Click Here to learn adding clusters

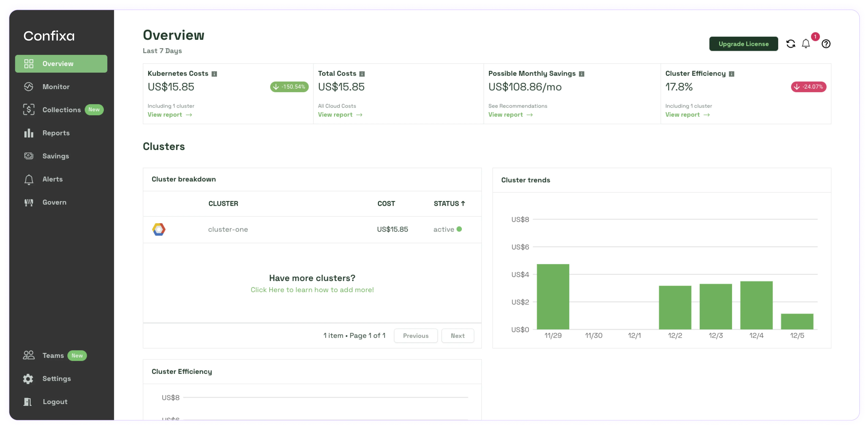pos(312,290)
